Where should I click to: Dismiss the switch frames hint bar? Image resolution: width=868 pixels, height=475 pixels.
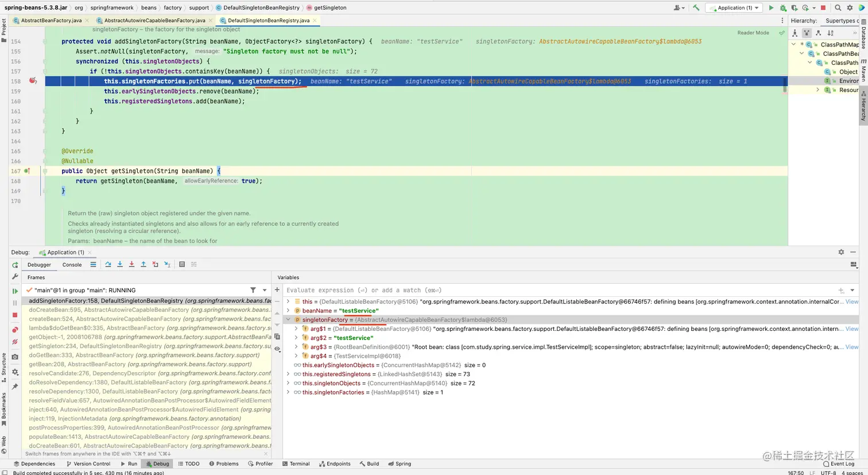coord(265,454)
